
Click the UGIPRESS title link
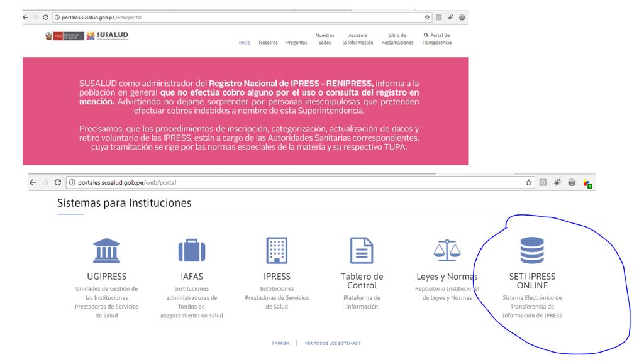(x=107, y=277)
